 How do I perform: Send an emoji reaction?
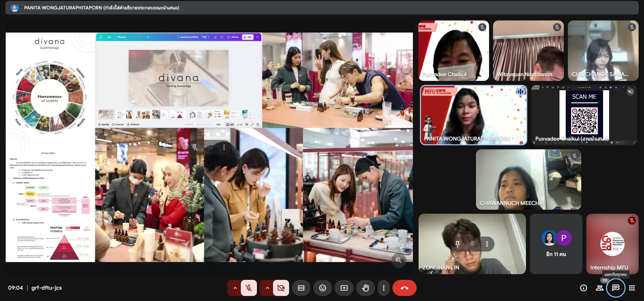point(323,288)
